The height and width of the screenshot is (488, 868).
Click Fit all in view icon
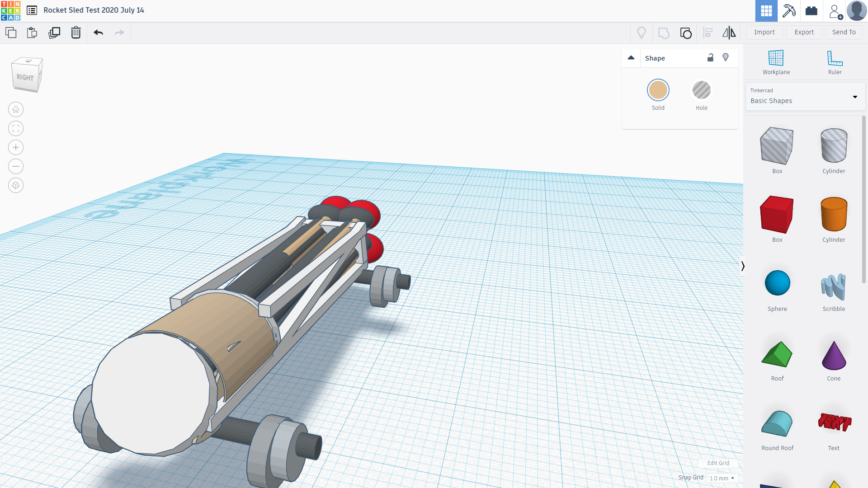click(x=16, y=128)
